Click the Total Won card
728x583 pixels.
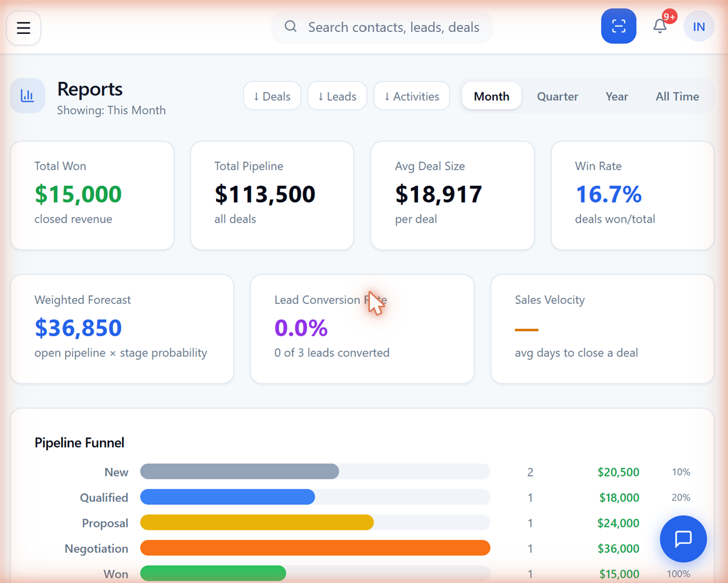pos(92,195)
